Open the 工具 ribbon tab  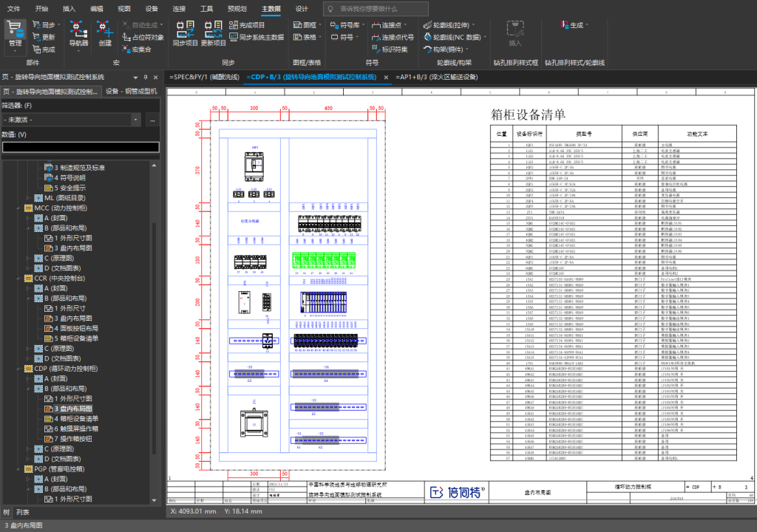point(207,9)
